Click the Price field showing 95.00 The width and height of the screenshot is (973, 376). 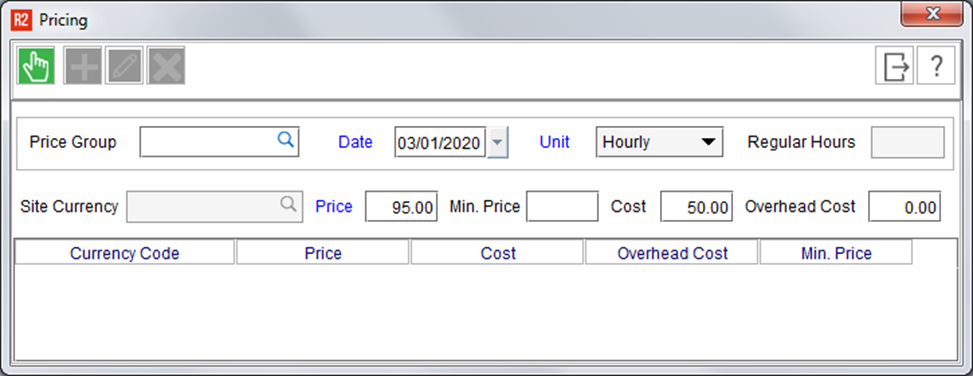401,207
